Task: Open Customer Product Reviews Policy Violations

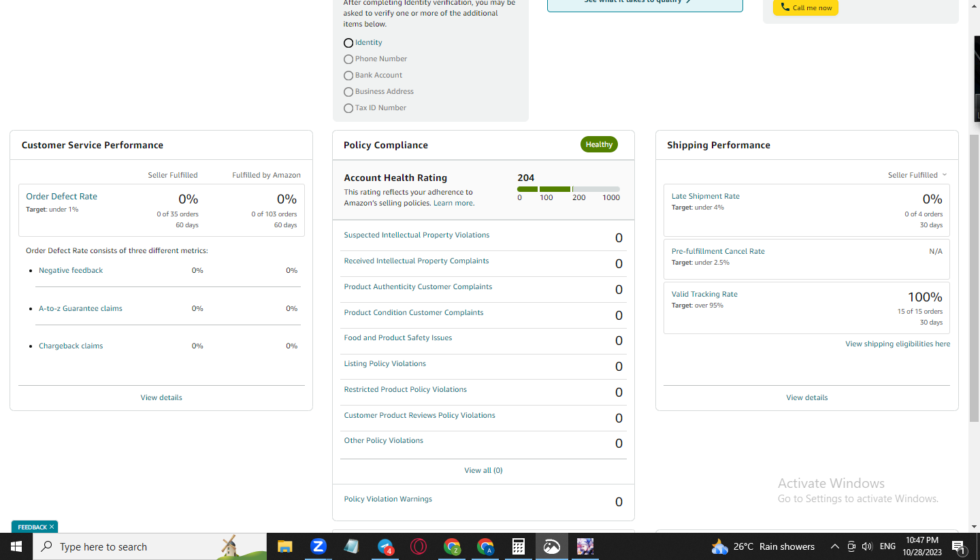Action: pyautogui.click(x=420, y=415)
